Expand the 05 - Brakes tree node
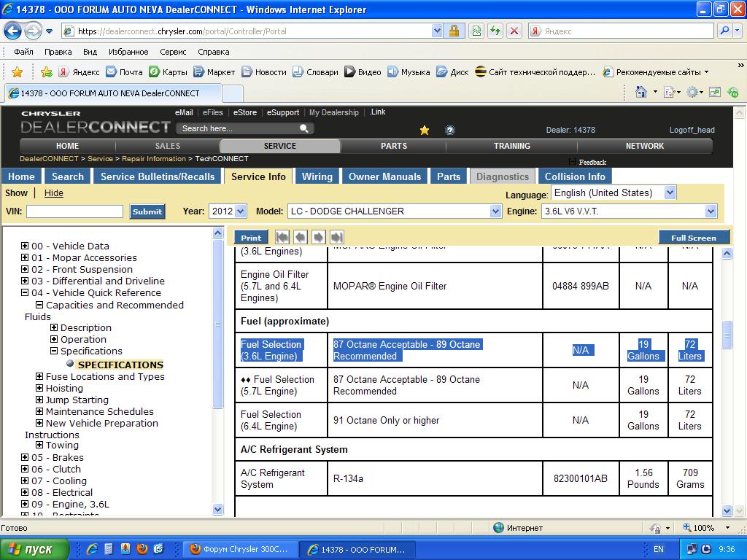This screenshot has height=560, width=747. [25, 457]
